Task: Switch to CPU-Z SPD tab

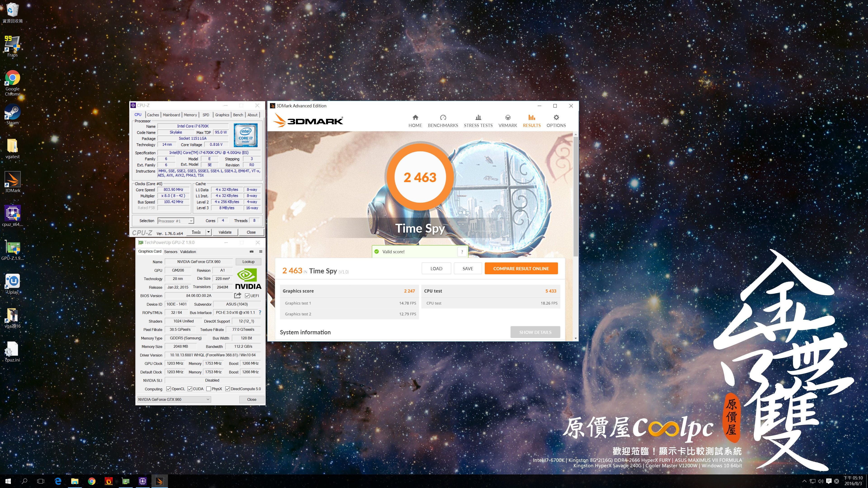Action: pos(206,115)
